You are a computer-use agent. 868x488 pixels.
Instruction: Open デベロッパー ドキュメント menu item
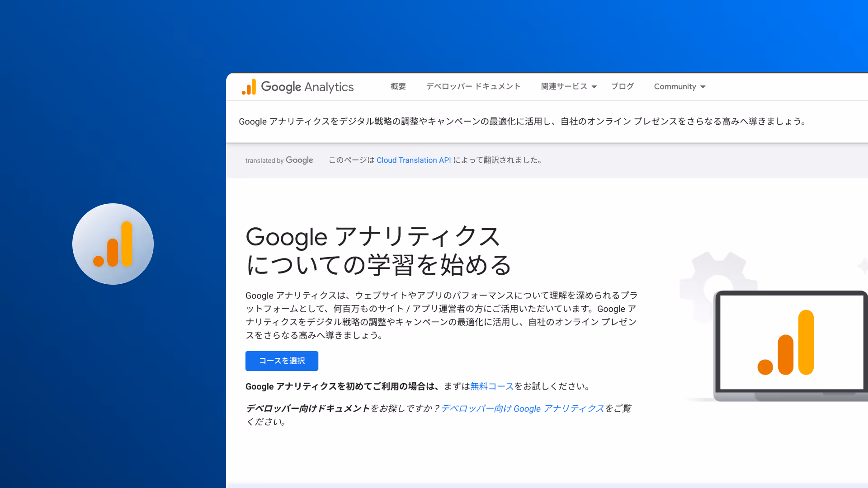pyautogui.click(x=473, y=86)
